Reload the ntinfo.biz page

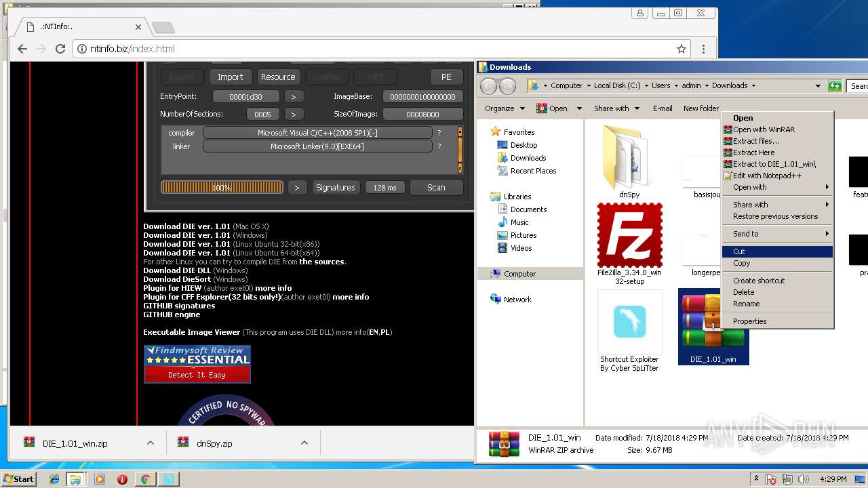click(x=60, y=49)
